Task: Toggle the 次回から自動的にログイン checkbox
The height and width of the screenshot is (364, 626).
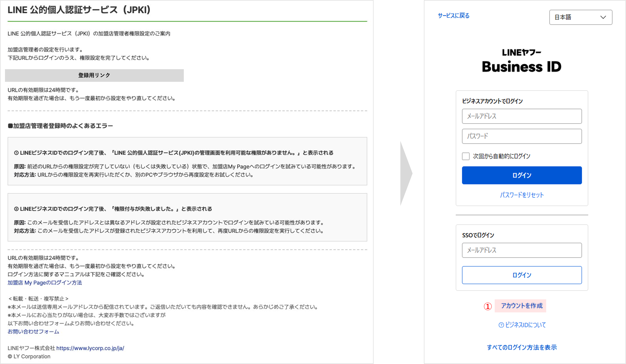Action: (466, 156)
